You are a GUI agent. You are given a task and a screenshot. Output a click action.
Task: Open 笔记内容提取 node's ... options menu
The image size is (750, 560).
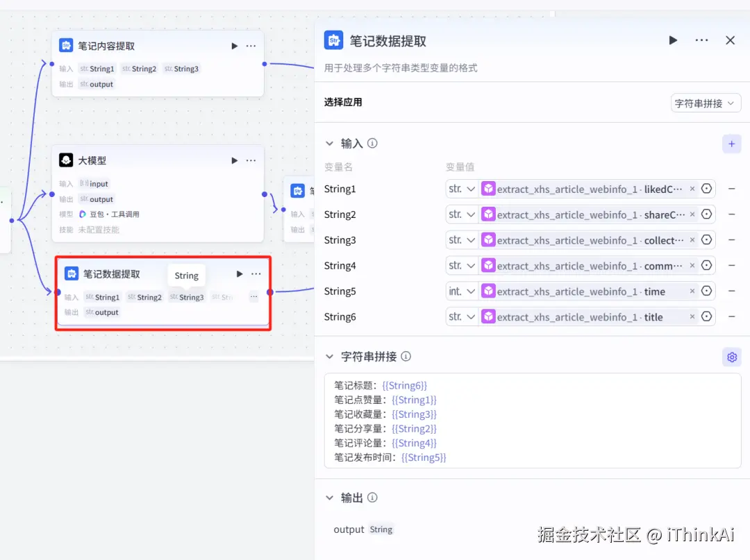pyautogui.click(x=251, y=46)
